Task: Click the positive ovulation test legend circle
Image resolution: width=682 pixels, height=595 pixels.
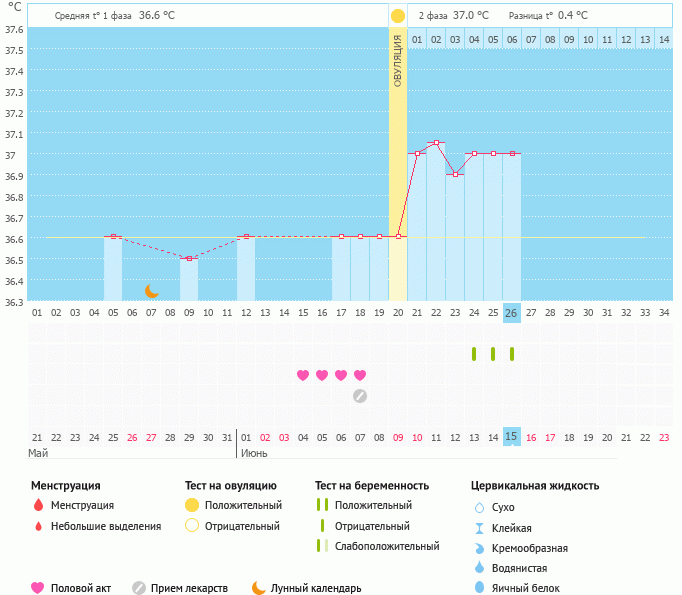Action: [192, 506]
